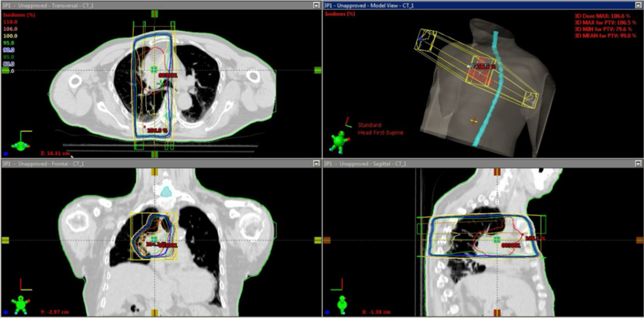Activate the Transversal - CT_1 title bar
Screen dimensions: 644x318
coord(160,5)
